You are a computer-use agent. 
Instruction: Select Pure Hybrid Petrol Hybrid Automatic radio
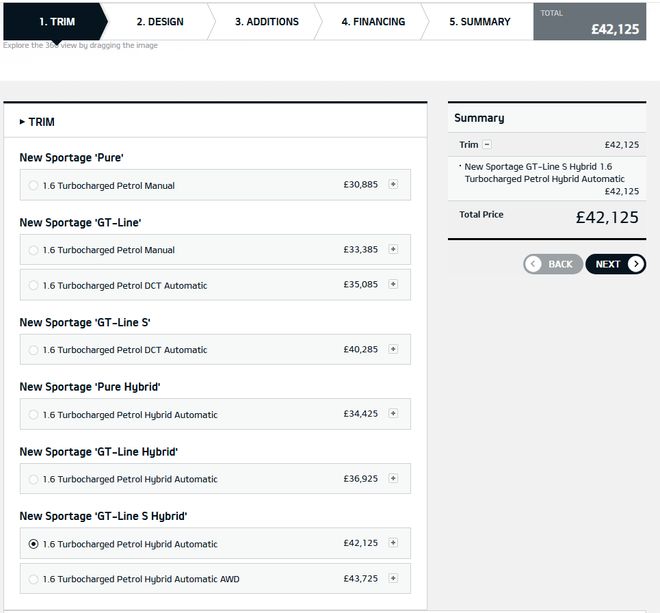(34, 415)
